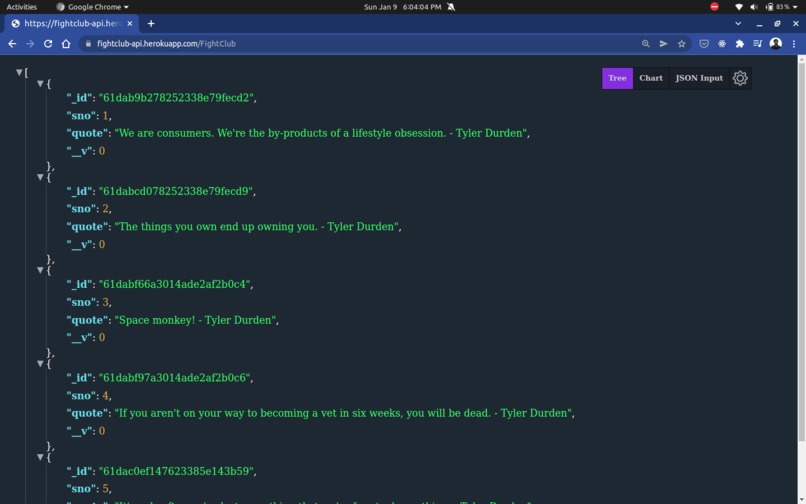
Task: Open the calendar from the clock
Action: pos(402,7)
